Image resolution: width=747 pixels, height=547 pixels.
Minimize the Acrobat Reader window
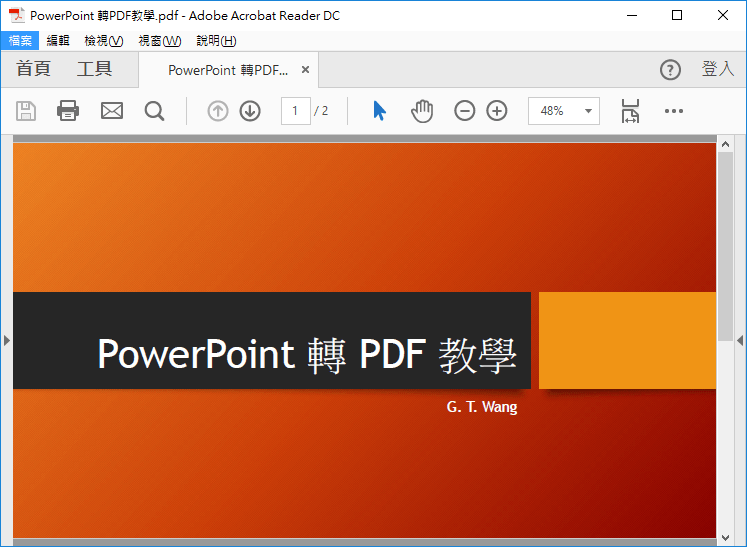coord(632,16)
